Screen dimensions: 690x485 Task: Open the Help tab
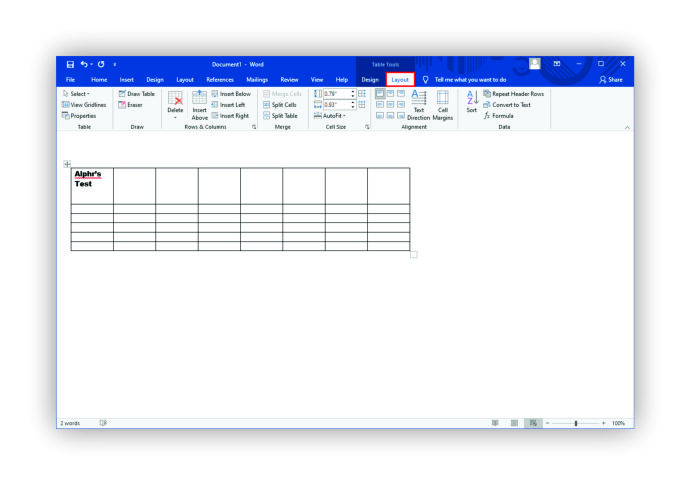(x=341, y=80)
